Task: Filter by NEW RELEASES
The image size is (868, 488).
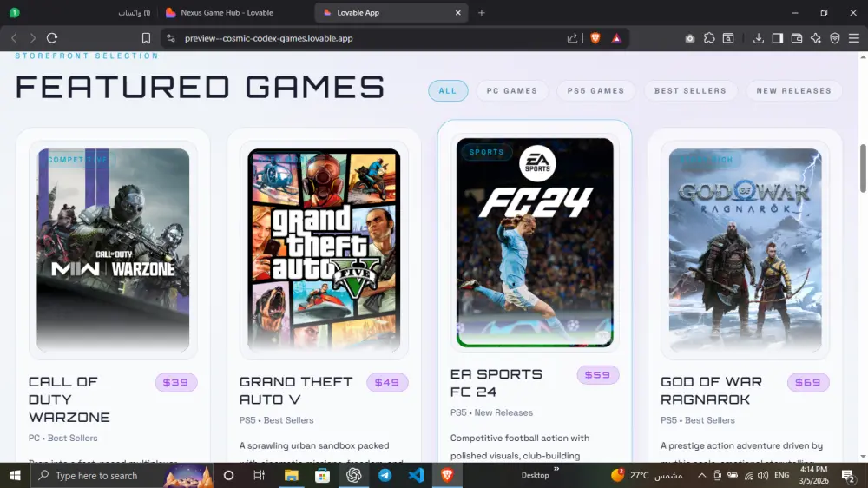Action: (x=794, y=91)
